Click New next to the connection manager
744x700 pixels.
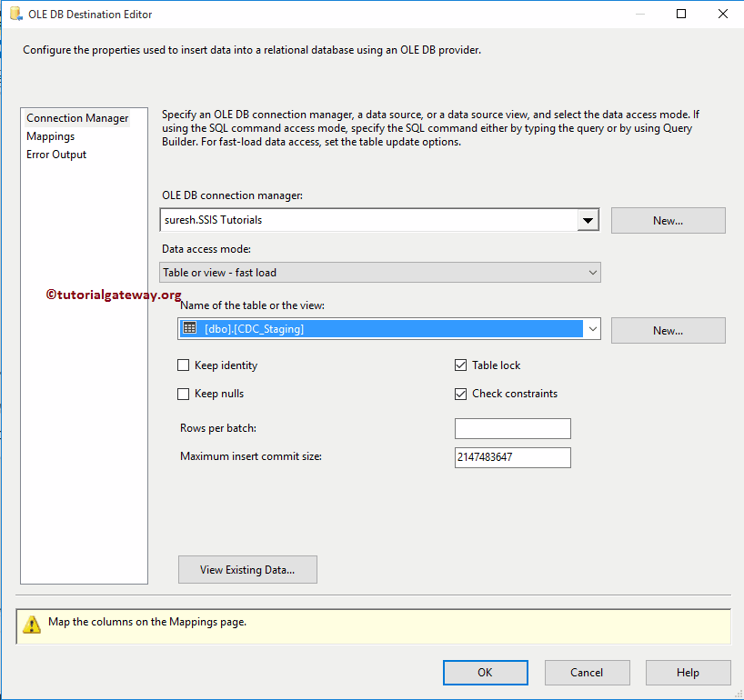point(668,221)
